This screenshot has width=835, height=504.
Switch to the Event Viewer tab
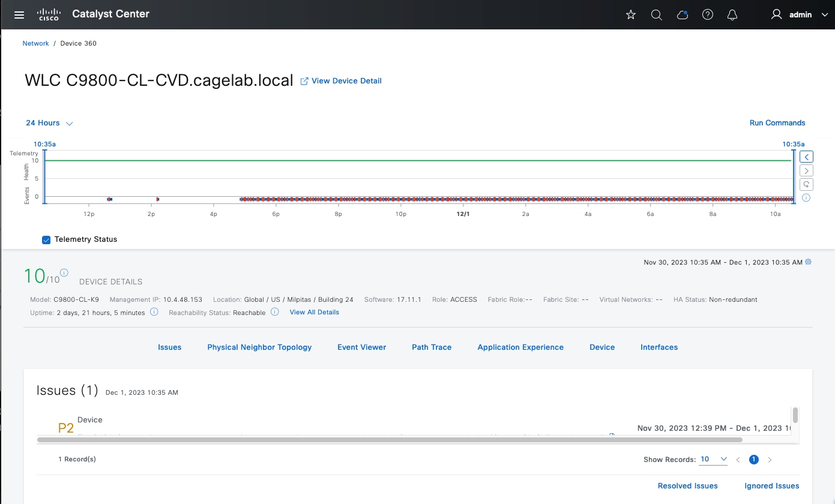tap(361, 347)
